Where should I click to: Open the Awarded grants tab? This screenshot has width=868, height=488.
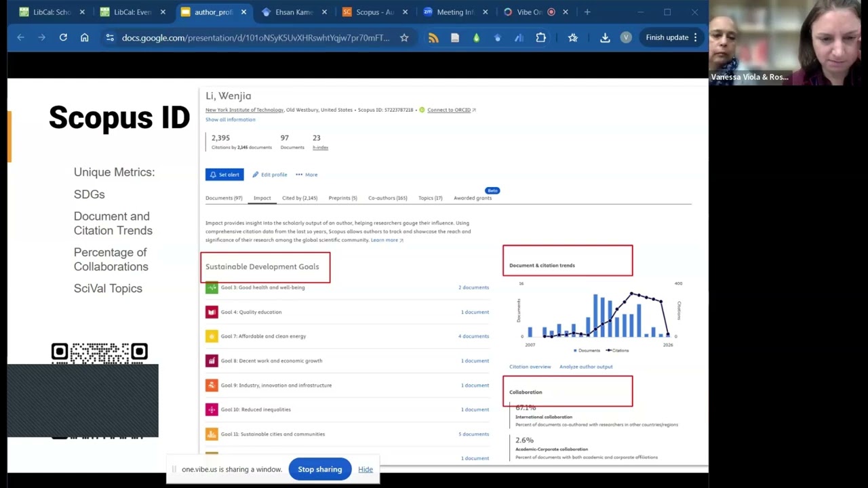pyautogui.click(x=473, y=198)
